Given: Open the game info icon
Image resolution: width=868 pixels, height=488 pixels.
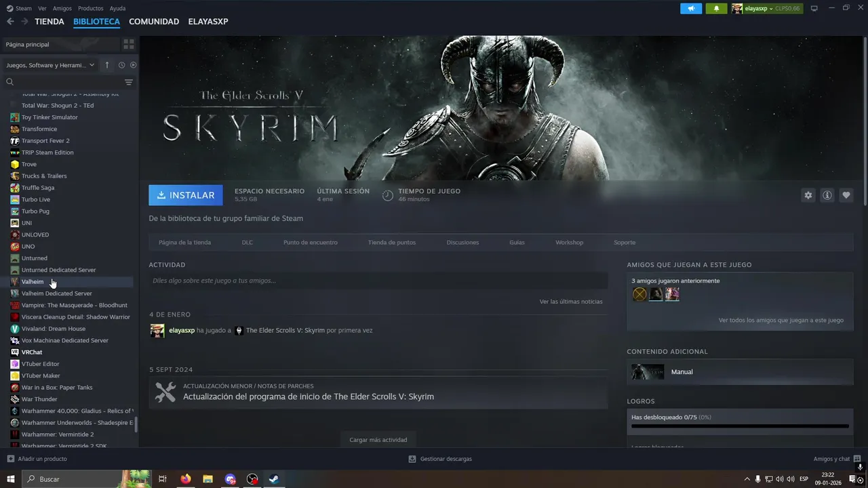Looking at the screenshot, I should (x=827, y=195).
